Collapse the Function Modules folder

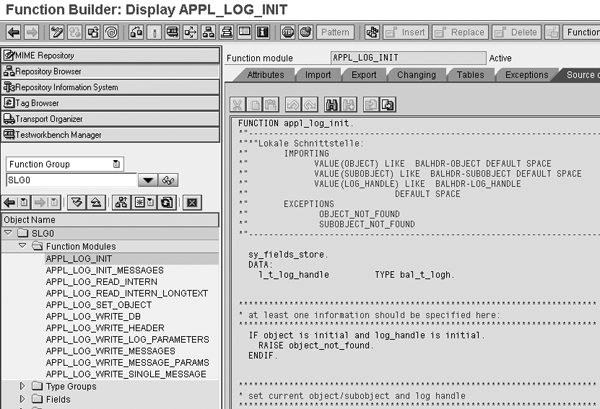click(23, 246)
